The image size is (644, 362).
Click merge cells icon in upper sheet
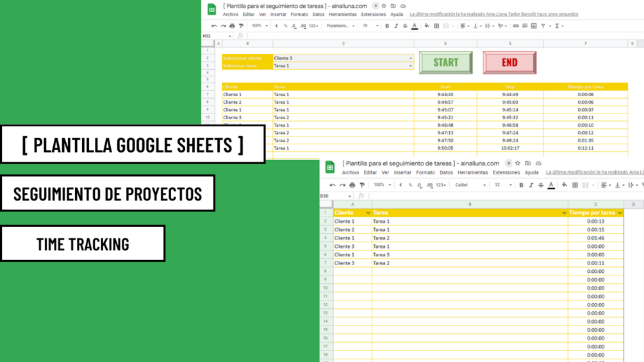click(446, 26)
